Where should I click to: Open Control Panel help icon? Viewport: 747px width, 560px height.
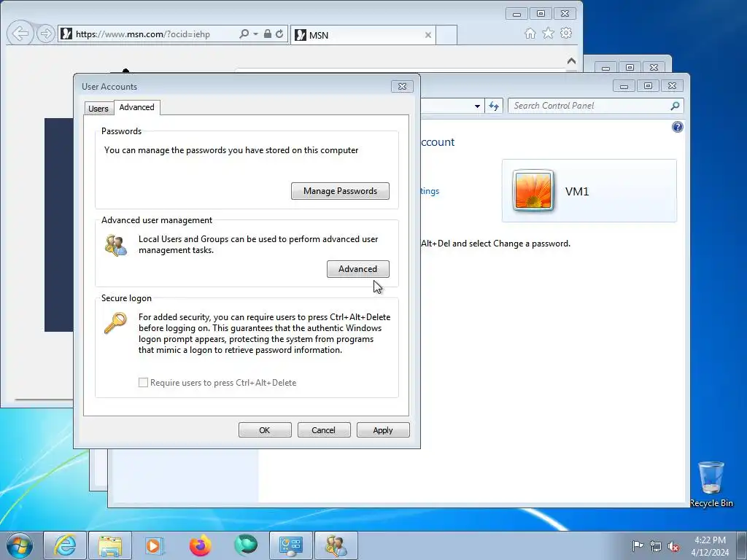point(678,127)
